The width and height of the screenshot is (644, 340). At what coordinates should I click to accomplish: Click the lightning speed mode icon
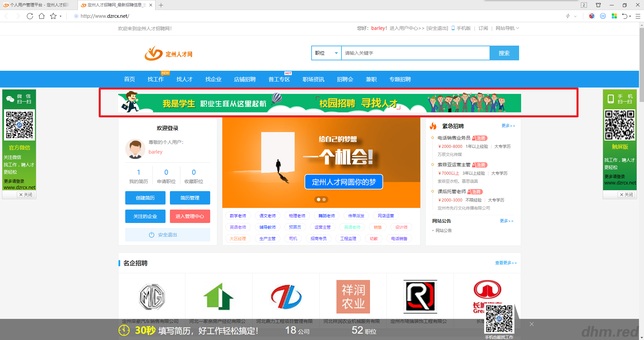568,16
